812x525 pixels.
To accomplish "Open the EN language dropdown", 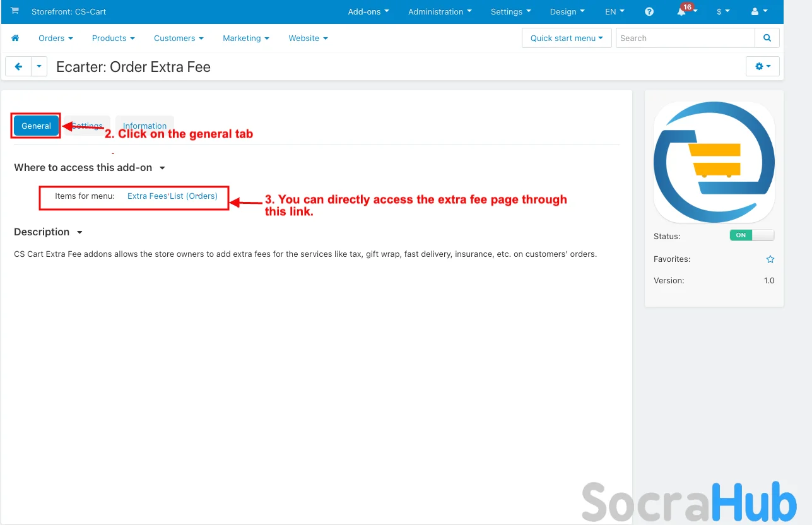I will click(615, 11).
